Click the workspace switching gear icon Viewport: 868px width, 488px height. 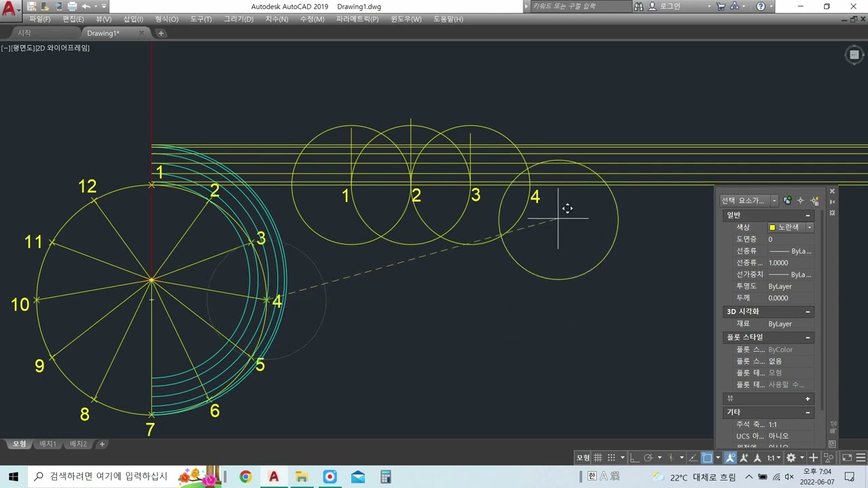791,458
